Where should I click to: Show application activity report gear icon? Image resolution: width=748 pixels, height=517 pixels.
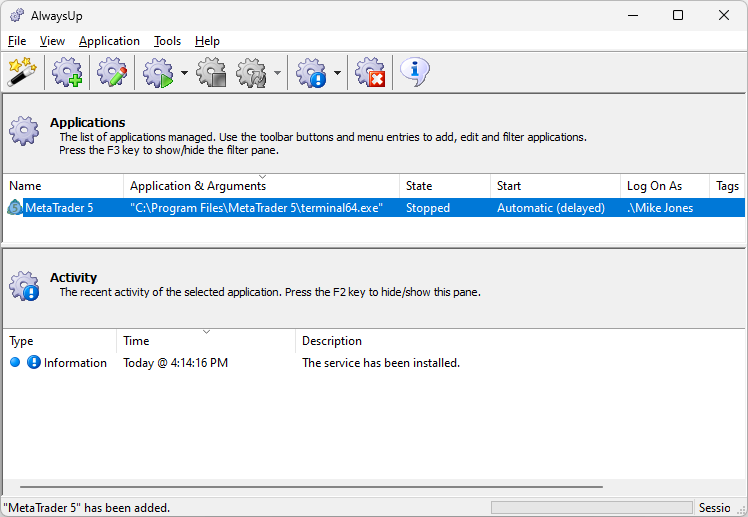tap(311, 72)
